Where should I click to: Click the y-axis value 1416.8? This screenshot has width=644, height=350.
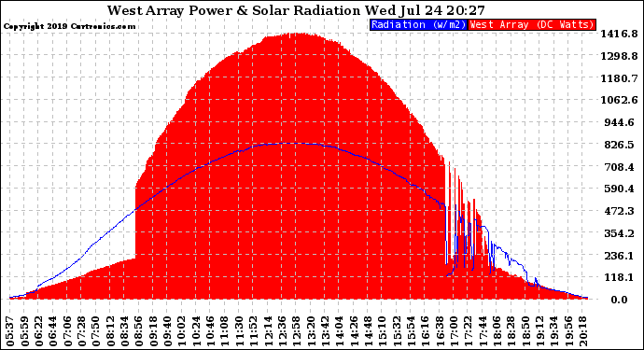click(x=620, y=34)
